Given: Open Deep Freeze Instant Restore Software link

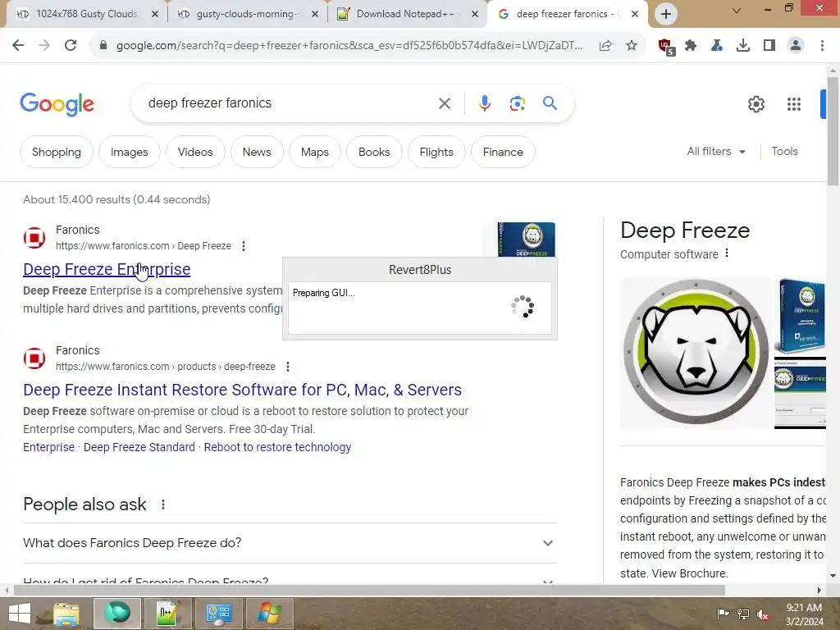Looking at the screenshot, I should [x=242, y=390].
